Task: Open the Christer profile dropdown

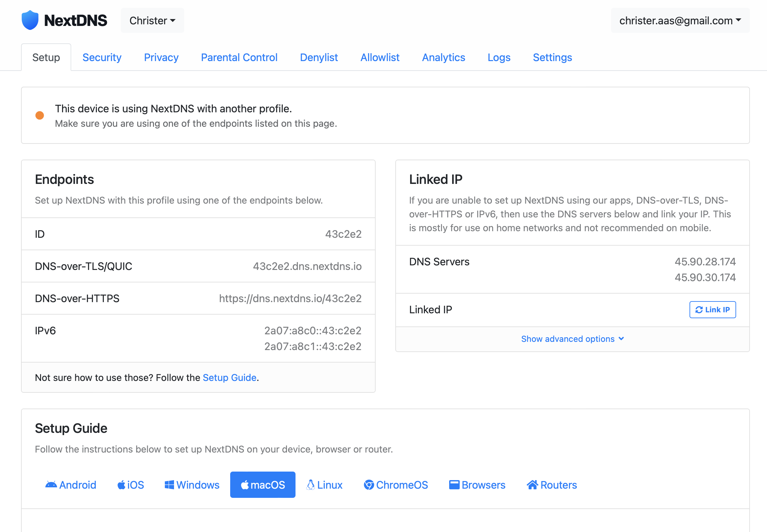Action: tap(152, 21)
